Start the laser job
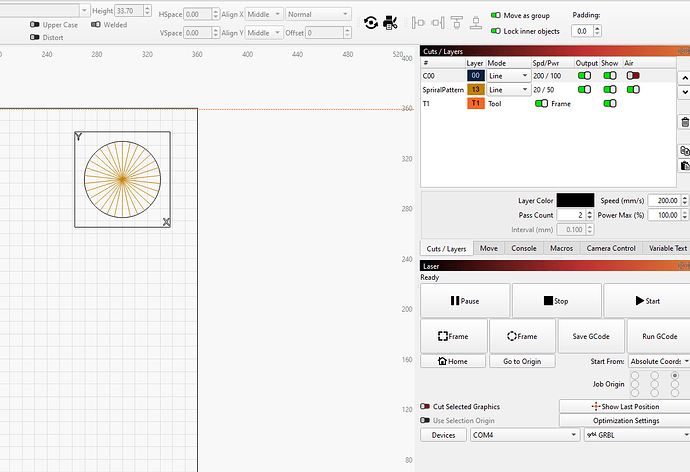690x472 pixels. point(647,301)
